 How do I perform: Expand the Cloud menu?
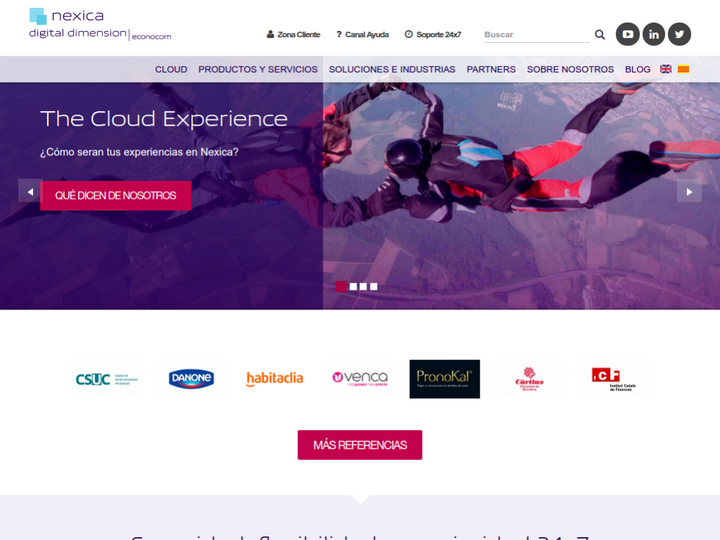[x=171, y=70]
